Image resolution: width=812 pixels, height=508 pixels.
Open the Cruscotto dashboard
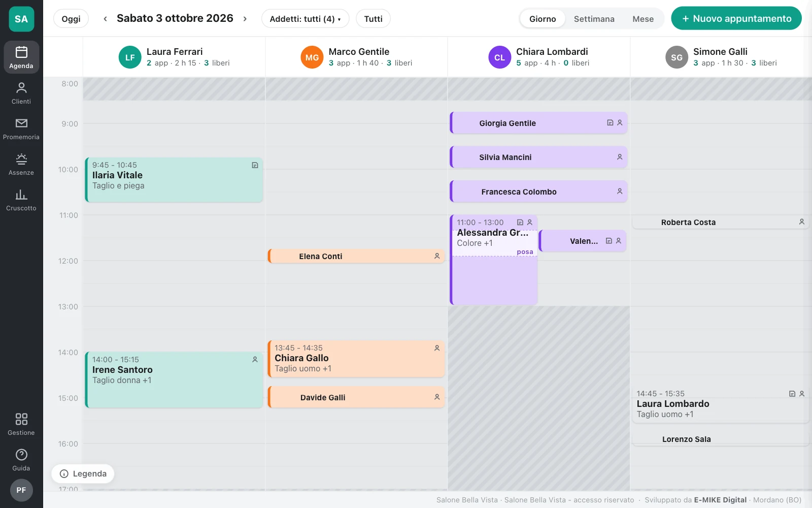tap(21, 200)
